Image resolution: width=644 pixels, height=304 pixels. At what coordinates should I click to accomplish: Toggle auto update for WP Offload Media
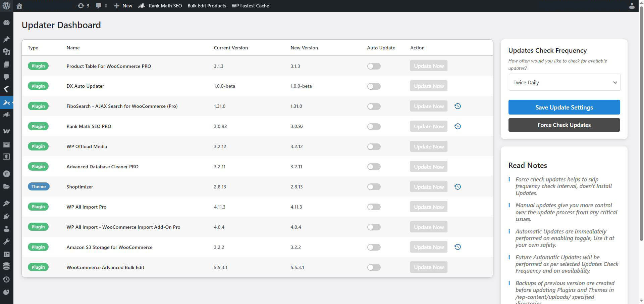374,147
